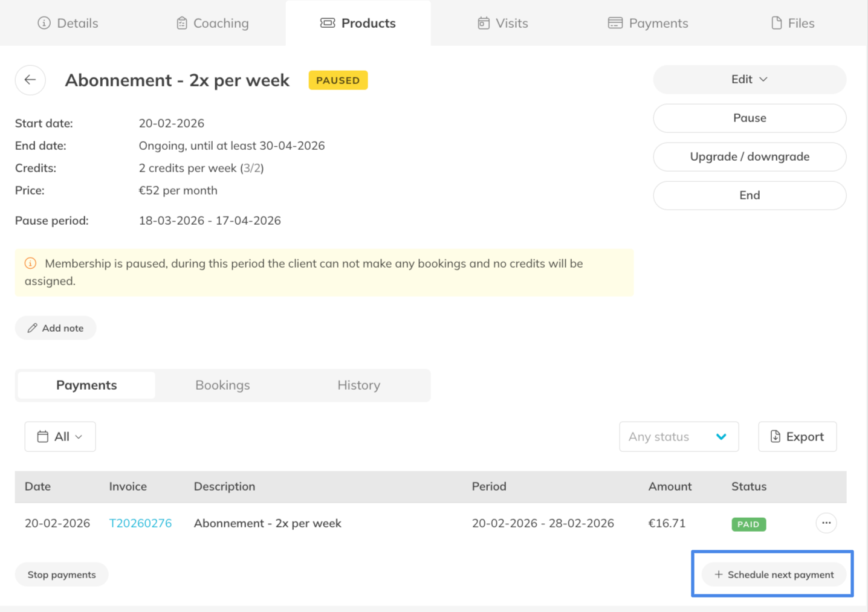Viewport: 868px width, 612px height.
Task: Click Schedule next payment
Action: [774, 575]
